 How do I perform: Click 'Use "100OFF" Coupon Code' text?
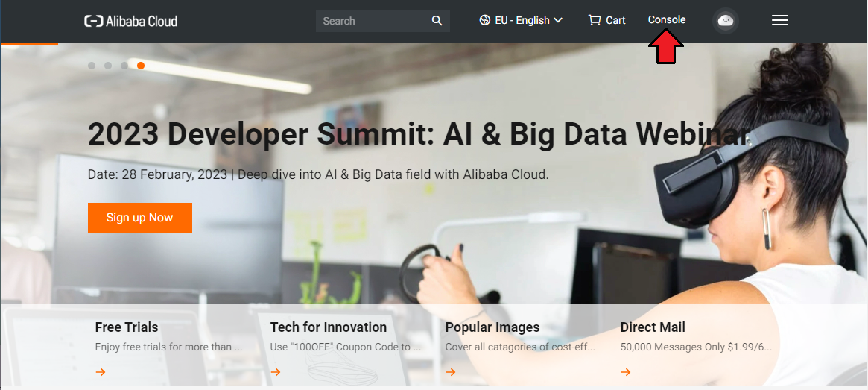pyautogui.click(x=346, y=348)
